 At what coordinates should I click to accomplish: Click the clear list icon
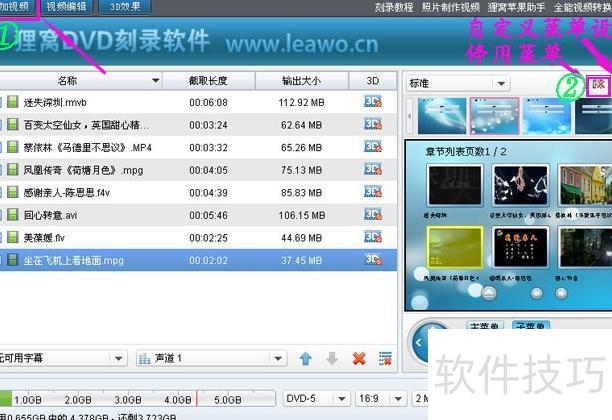(x=385, y=358)
